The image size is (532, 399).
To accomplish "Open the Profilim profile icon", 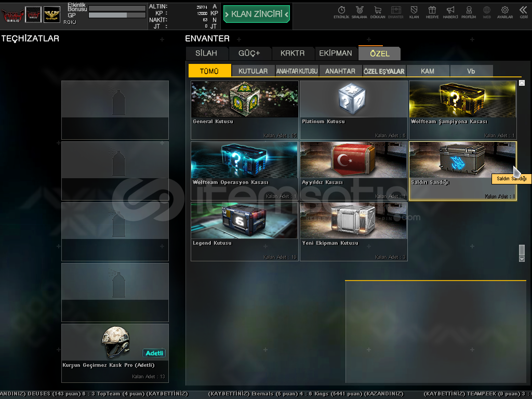I will [469, 12].
